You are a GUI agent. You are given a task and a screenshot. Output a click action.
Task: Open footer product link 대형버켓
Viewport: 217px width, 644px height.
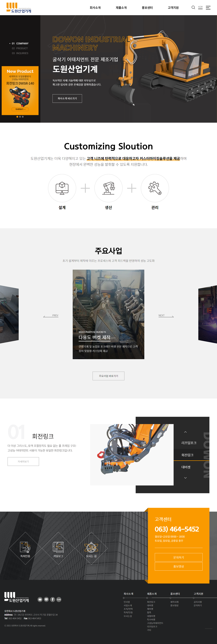pos(151,616)
